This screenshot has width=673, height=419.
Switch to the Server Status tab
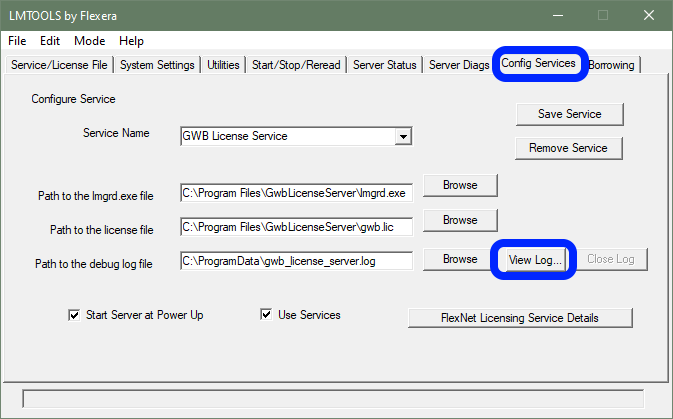click(x=385, y=65)
